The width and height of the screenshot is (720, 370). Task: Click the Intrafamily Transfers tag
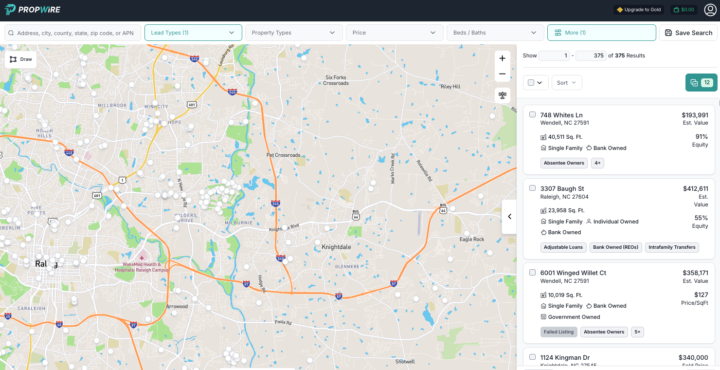(x=672, y=247)
